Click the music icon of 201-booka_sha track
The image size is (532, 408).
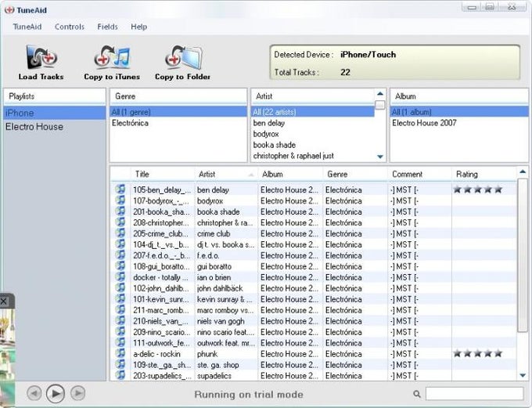pos(120,211)
